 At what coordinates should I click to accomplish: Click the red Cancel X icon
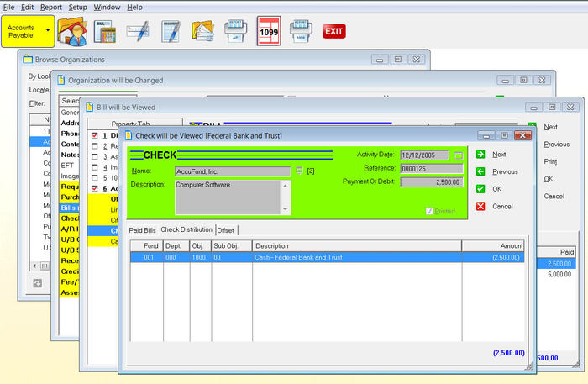coord(480,206)
